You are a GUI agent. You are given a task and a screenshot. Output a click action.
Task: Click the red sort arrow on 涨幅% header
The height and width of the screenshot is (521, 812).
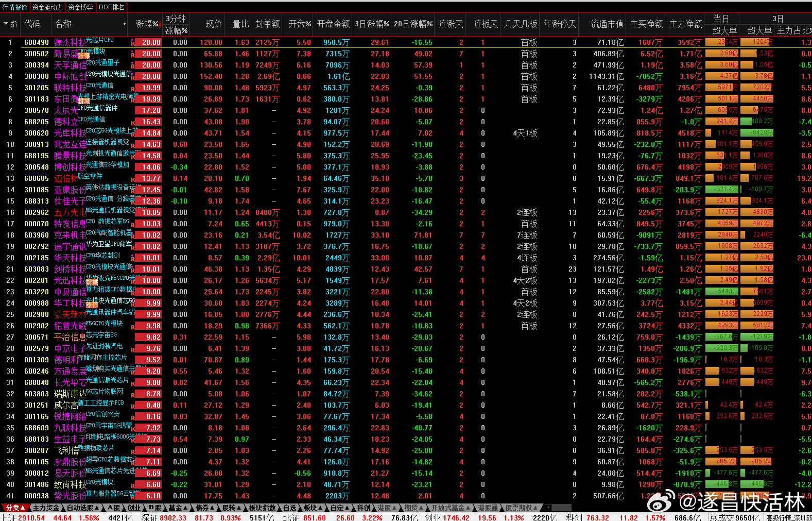pyautogui.click(x=160, y=24)
